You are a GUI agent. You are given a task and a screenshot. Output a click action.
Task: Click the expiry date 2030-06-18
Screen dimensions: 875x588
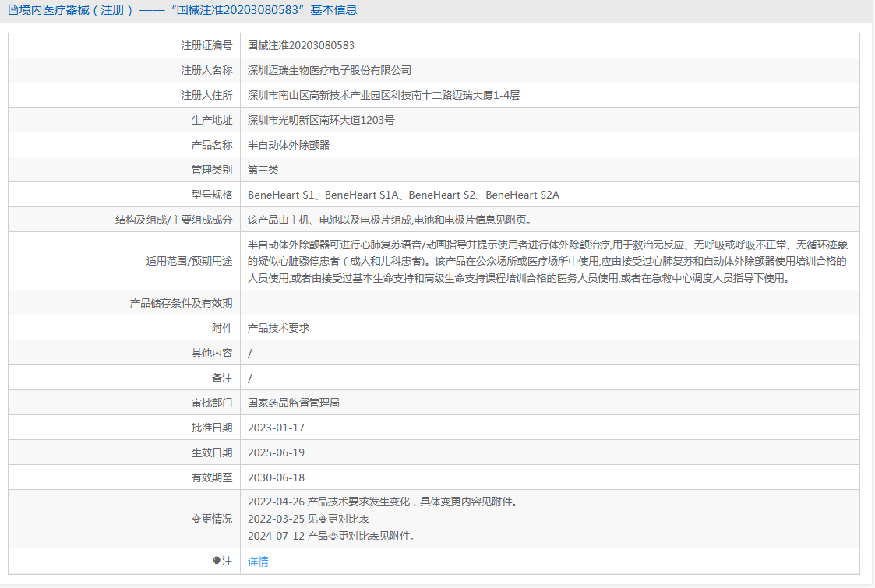click(277, 477)
